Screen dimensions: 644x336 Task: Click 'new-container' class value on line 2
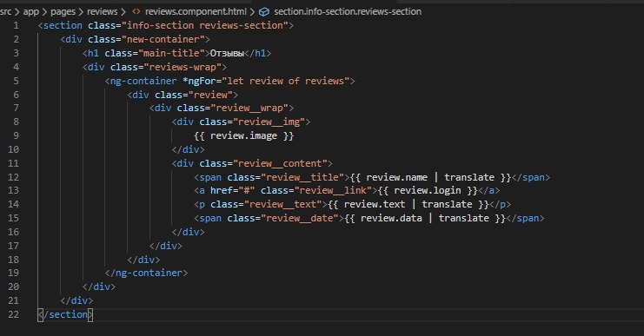pos(163,39)
